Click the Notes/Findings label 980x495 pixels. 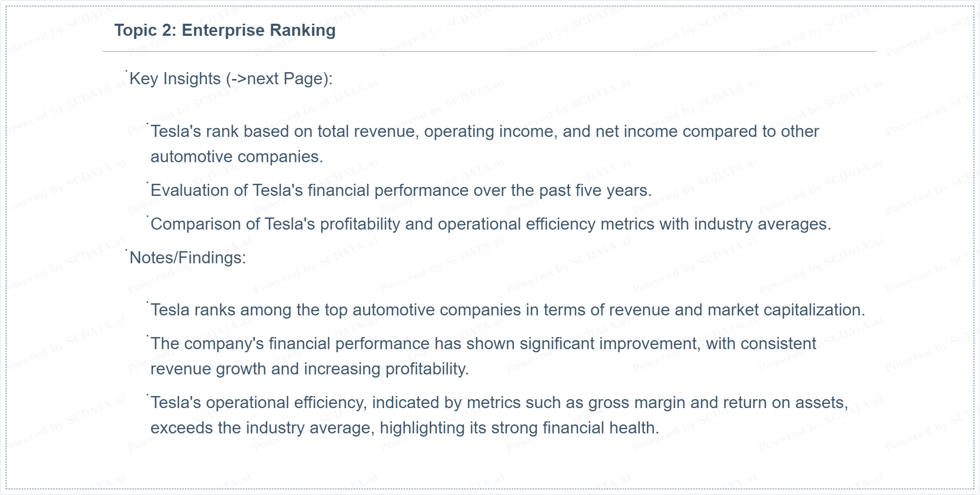click(x=188, y=258)
